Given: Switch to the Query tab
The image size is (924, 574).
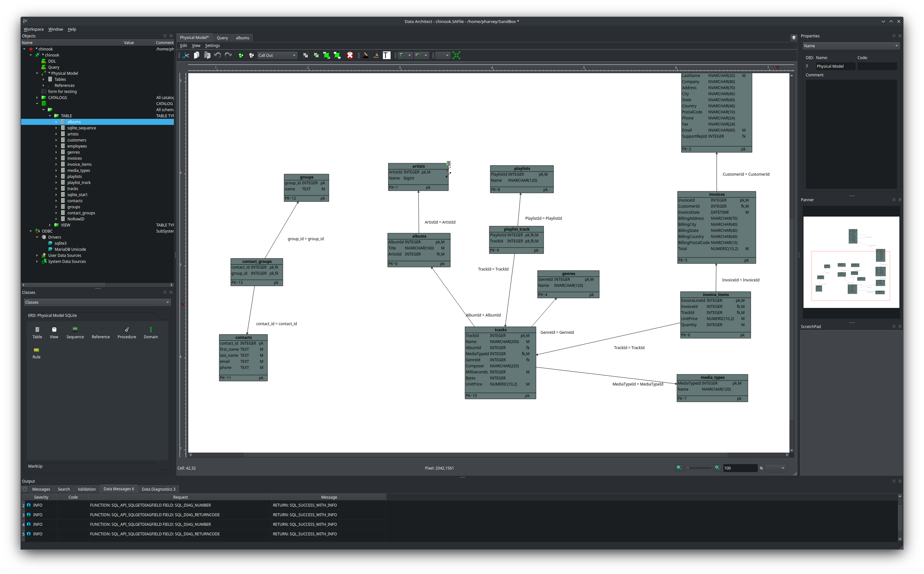Looking at the screenshot, I should (x=222, y=38).
